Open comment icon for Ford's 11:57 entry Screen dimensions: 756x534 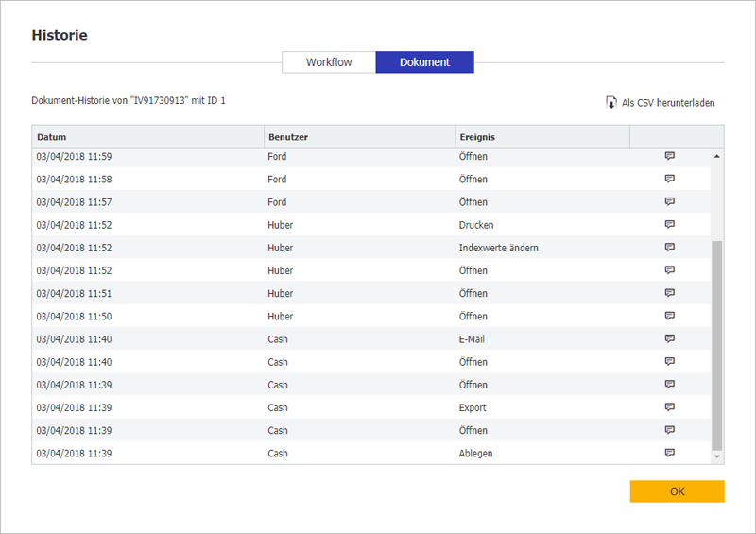coord(669,201)
